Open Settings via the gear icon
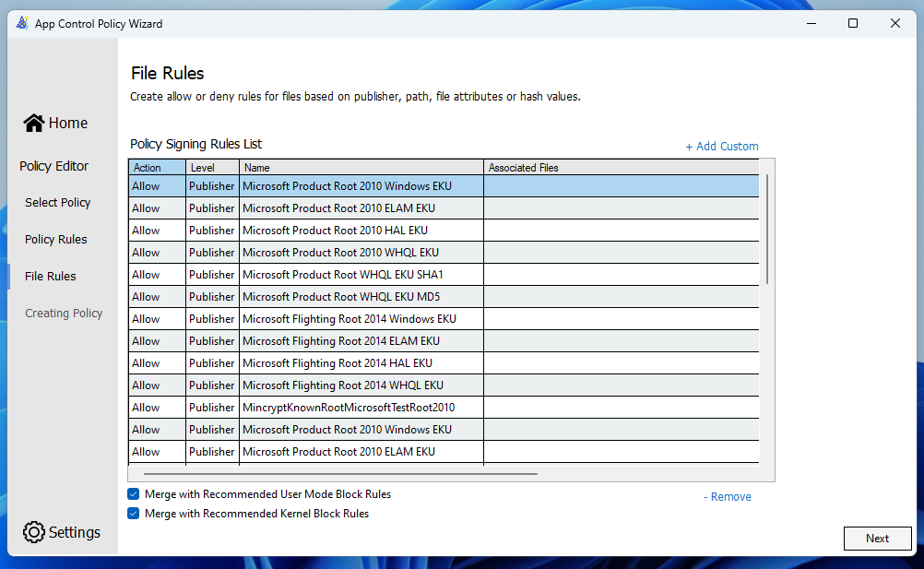The width and height of the screenshot is (924, 569). [34, 532]
